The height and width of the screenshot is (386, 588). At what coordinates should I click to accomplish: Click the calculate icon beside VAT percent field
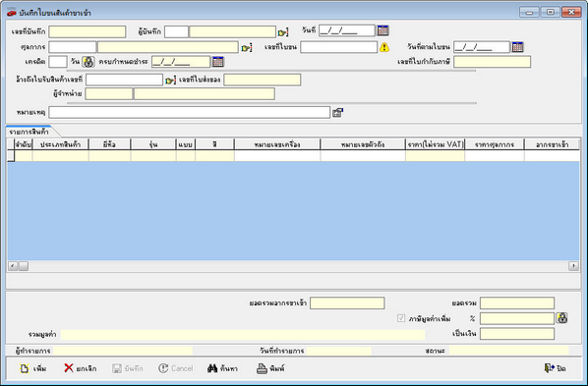click(561, 318)
